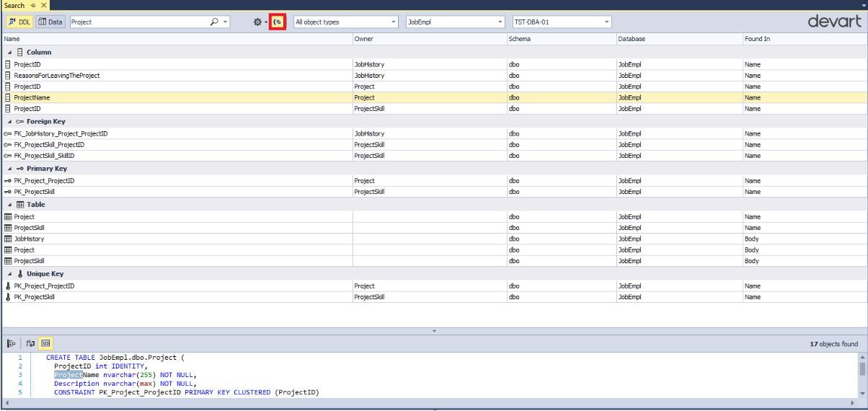The image size is (868, 411).
Task: Click the 17 objects found status text
Action: pos(835,345)
